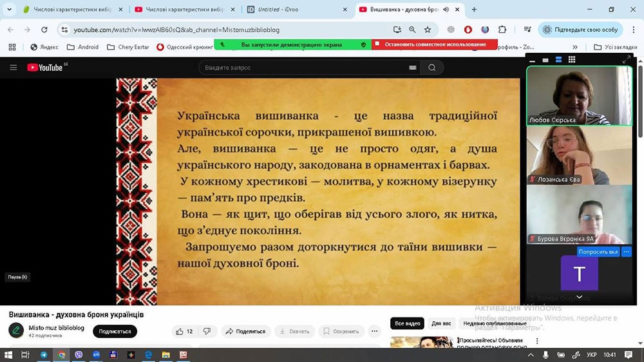Click the green screen sharing status bar
The width and height of the screenshot is (644, 362).
292,44
